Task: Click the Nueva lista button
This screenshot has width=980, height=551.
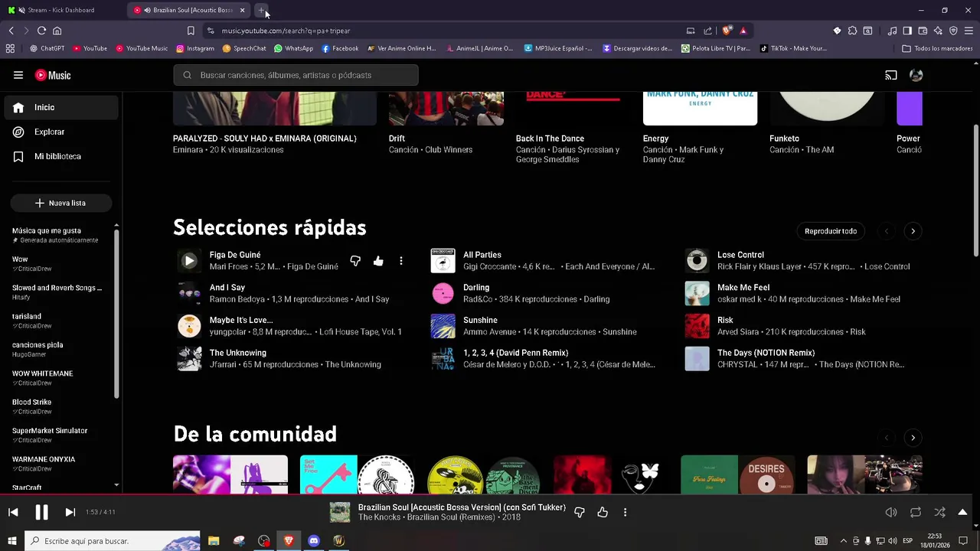Action: click(60, 203)
